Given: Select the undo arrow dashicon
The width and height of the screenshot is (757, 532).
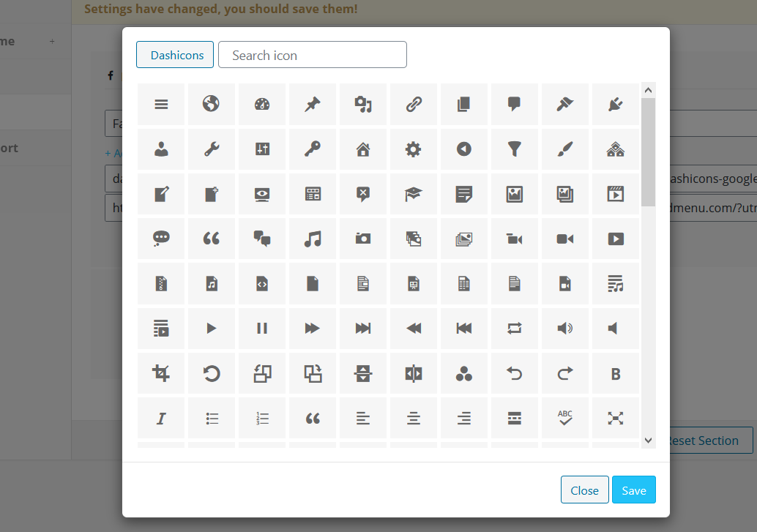Looking at the screenshot, I should click(x=515, y=373).
